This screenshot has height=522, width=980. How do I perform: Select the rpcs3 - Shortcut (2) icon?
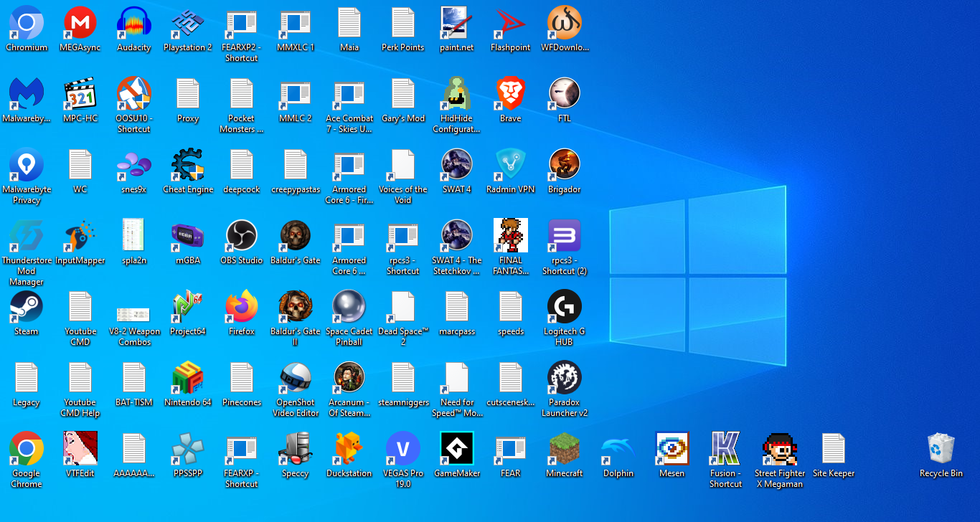pyautogui.click(x=565, y=236)
